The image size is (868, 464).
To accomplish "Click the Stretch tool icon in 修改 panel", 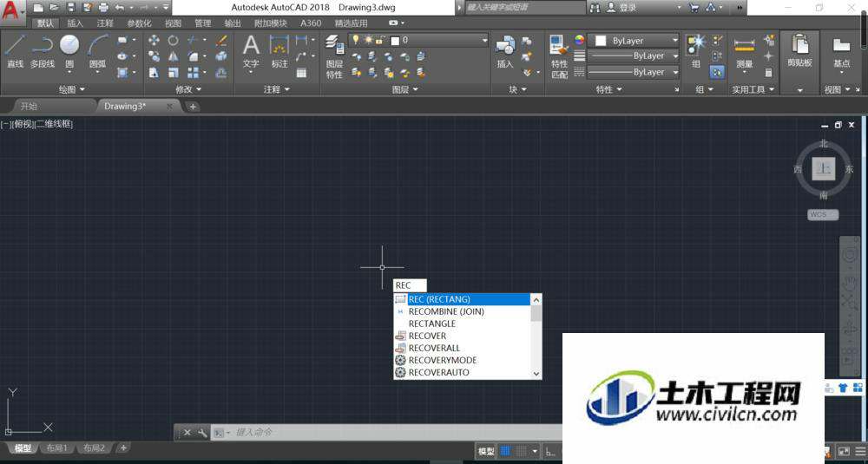I will coord(154,73).
